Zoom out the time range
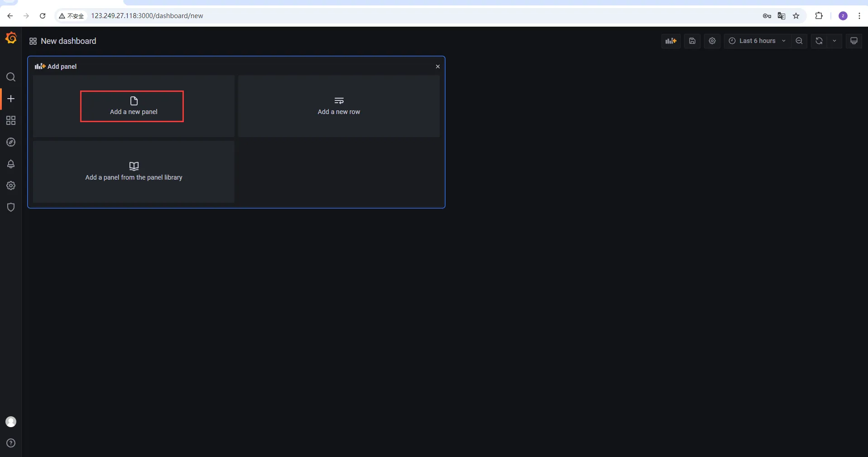Viewport: 868px width, 457px height. pos(799,41)
